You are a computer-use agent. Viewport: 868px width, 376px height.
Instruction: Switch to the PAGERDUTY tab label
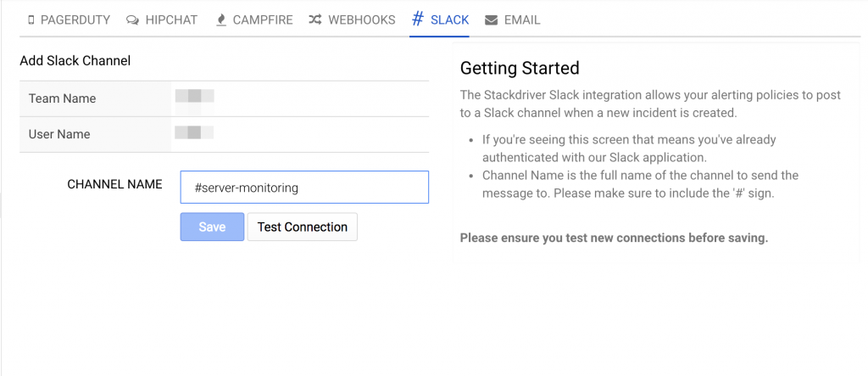coord(76,20)
